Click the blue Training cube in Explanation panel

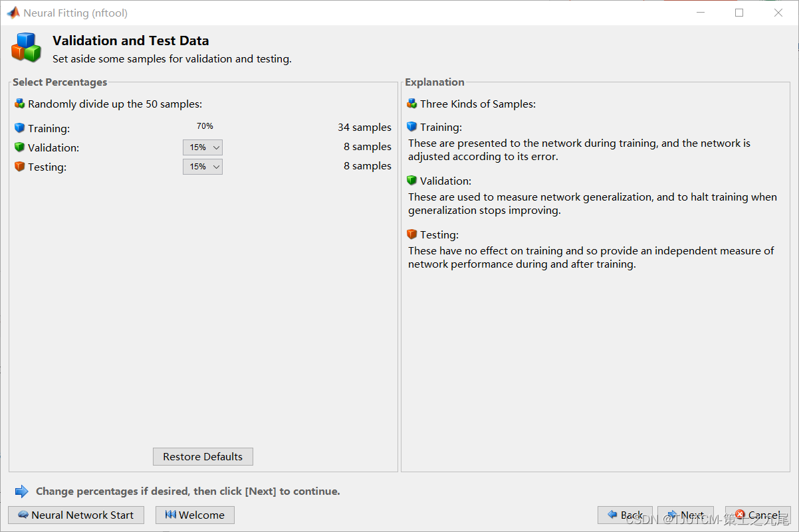pyautogui.click(x=412, y=126)
